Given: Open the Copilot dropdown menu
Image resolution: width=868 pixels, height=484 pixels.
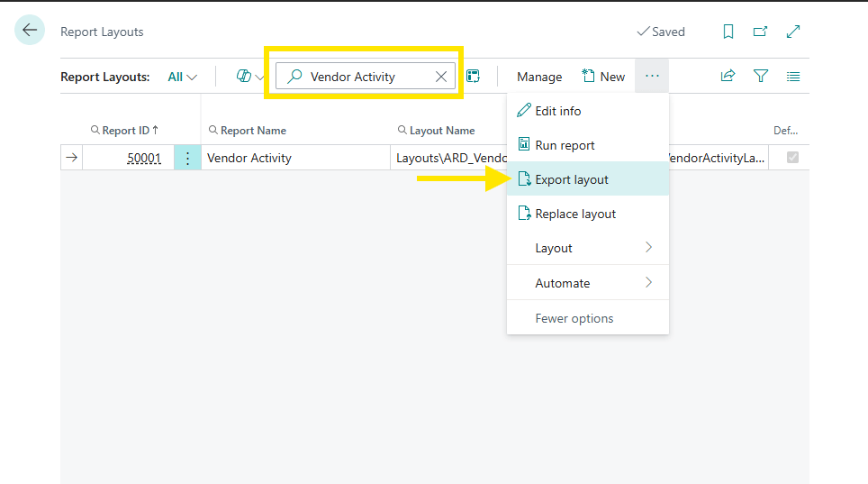Looking at the screenshot, I should (x=250, y=77).
